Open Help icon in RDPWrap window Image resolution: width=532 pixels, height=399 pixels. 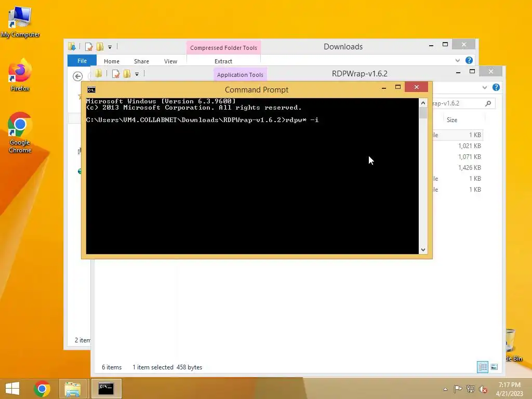click(x=496, y=87)
